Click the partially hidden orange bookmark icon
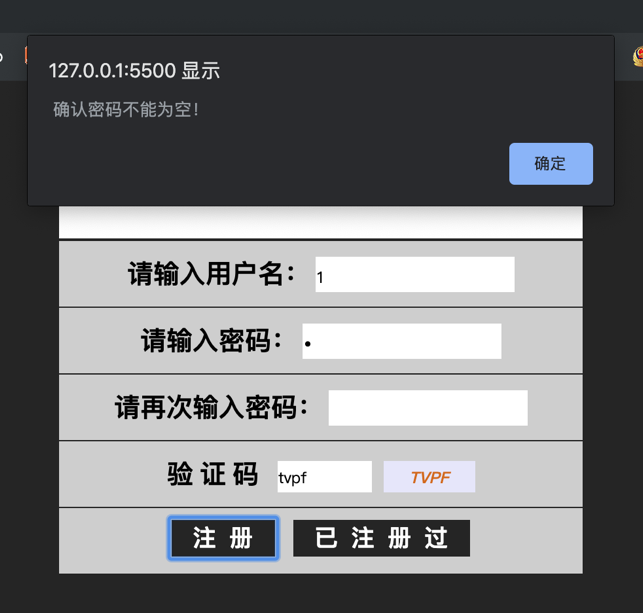This screenshot has width=643, height=613. 26,55
